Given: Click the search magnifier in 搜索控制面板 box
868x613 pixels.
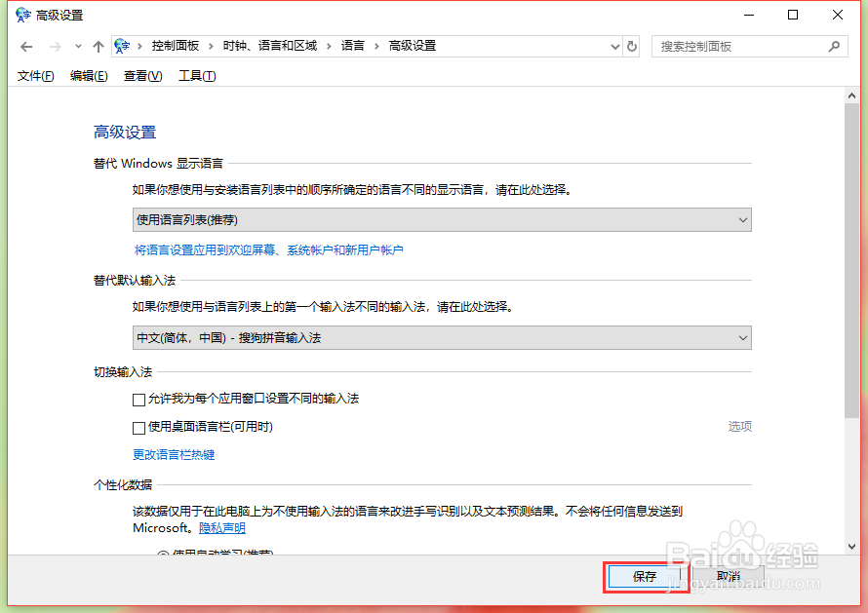Looking at the screenshot, I should coord(834,46).
